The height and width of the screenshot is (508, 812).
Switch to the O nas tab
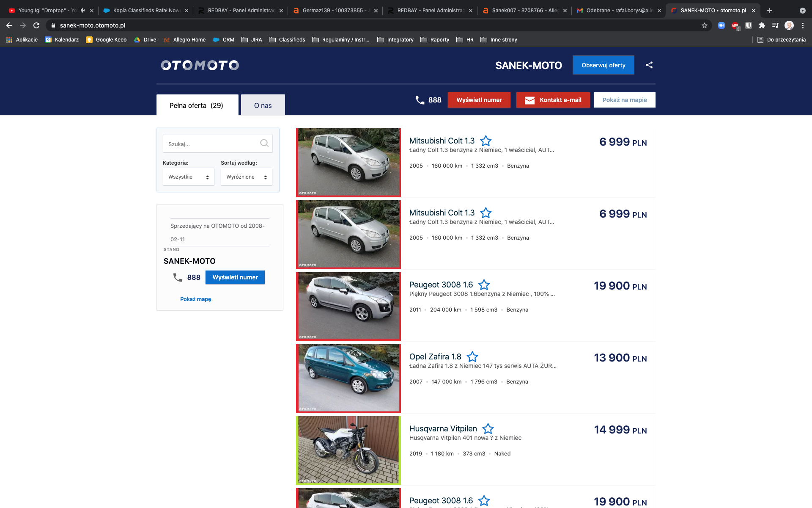pos(263,105)
